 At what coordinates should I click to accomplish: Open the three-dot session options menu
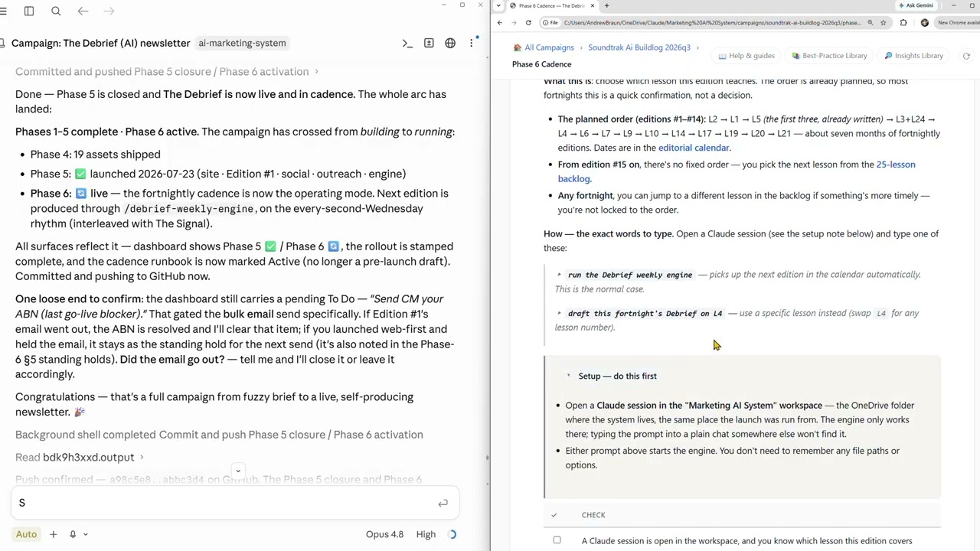[x=472, y=44]
